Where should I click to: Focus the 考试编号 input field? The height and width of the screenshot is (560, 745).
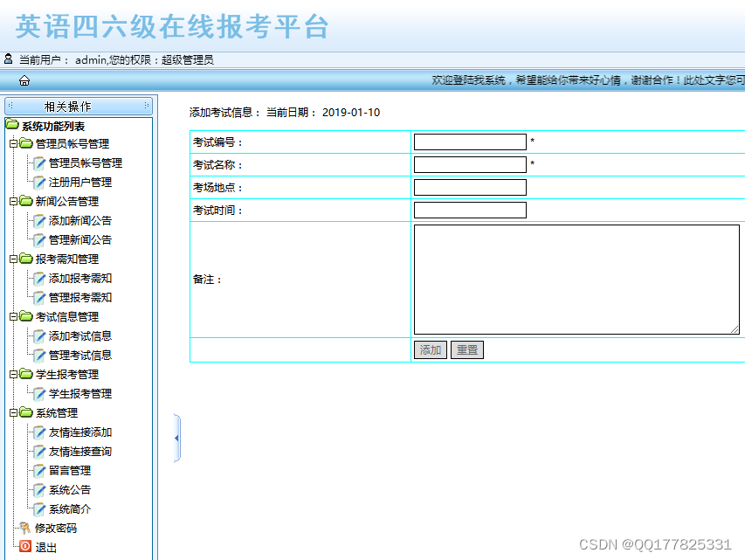pyautogui.click(x=470, y=142)
